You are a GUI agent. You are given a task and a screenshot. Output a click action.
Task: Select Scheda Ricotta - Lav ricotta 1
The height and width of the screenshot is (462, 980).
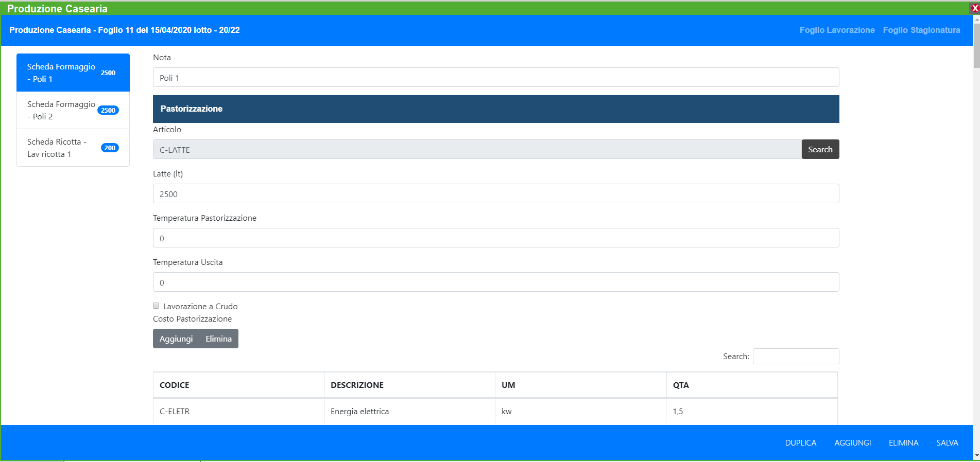pyautogui.click(x=73, y=148)
